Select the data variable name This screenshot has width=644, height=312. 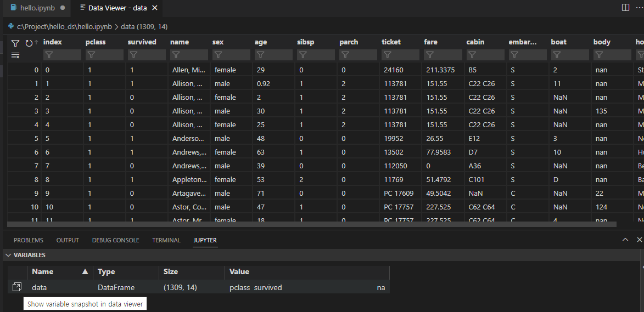40,287
